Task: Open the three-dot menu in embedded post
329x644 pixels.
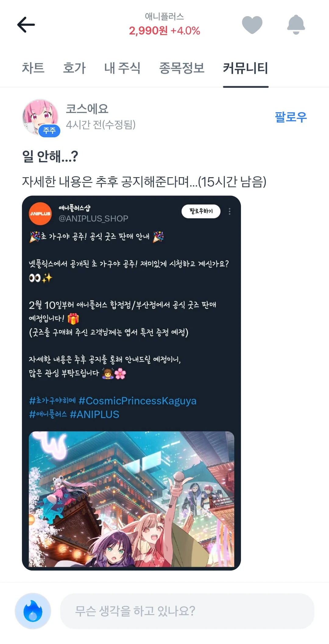Action: [x=230, y=211]
